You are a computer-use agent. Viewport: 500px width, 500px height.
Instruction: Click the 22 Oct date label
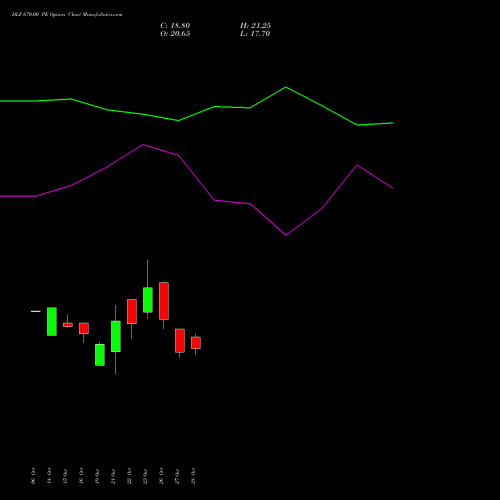129,476
